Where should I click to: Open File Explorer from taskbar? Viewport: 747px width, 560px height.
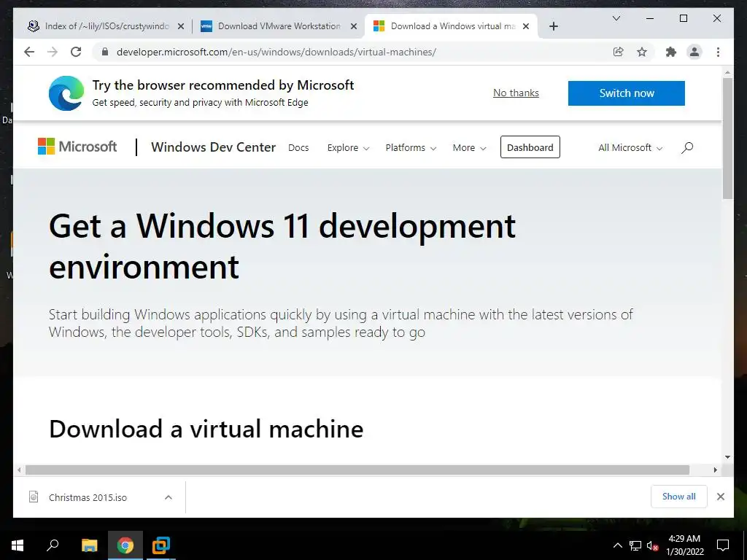89,545
